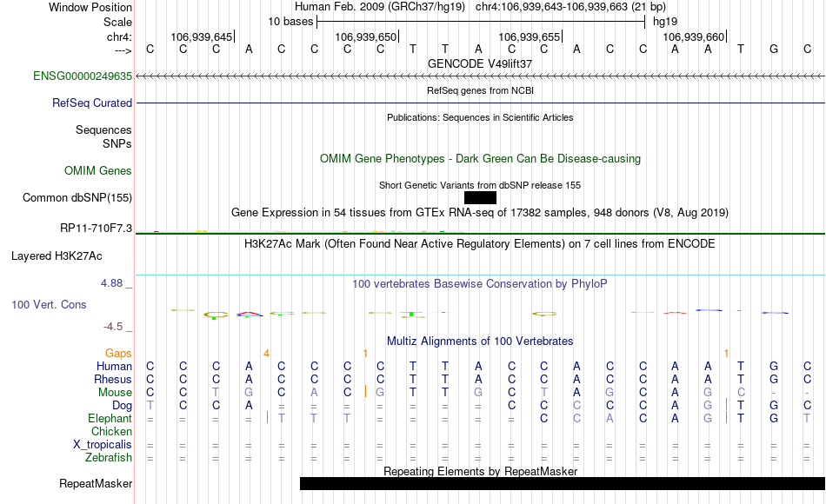Viewport: 826px width, 504px height.
Task: Click the 'hg19' text beside scale bar
Action: (x=665, y=22)
